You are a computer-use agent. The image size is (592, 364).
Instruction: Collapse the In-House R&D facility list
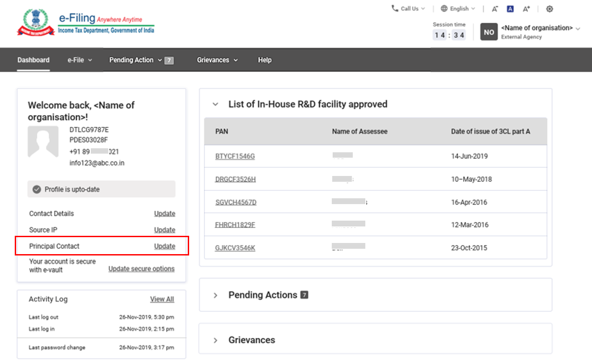(x=216, y=105)
